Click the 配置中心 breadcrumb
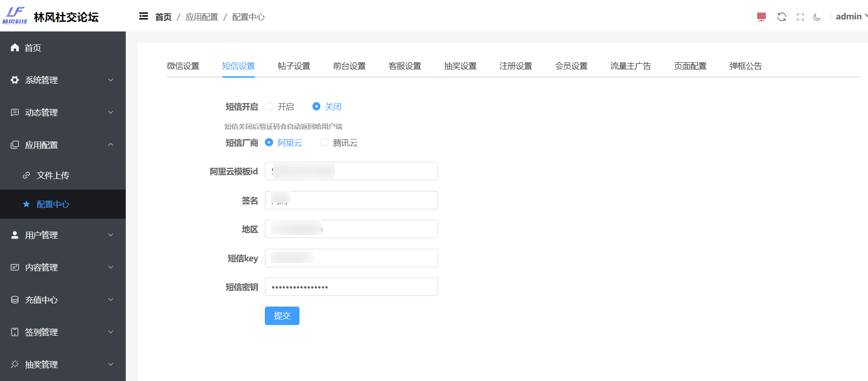Viewport: 868px width, 381px height. click(x=248, y=17)
